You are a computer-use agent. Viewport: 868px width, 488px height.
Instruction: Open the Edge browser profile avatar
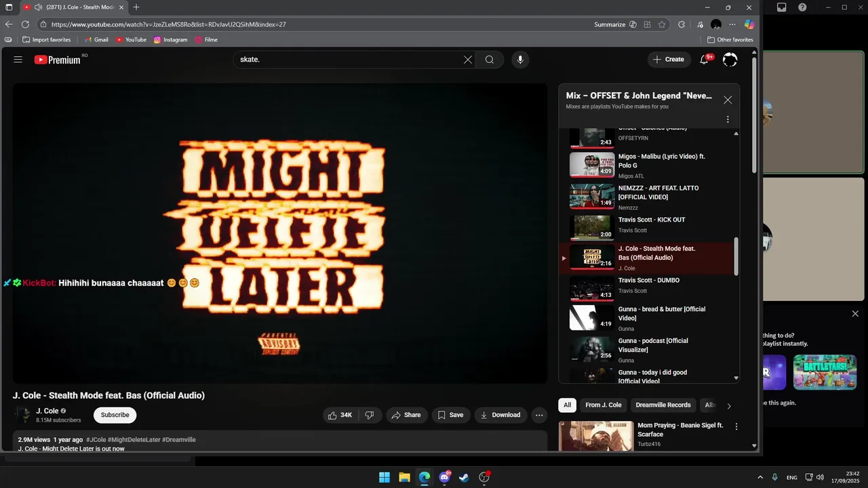coord(716,24)
